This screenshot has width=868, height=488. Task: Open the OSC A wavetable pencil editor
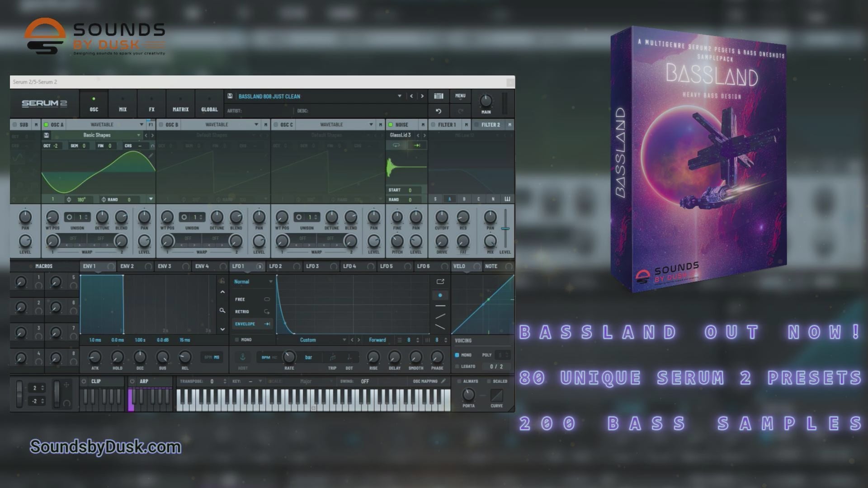pyautogui.click(x=151, y=156)
